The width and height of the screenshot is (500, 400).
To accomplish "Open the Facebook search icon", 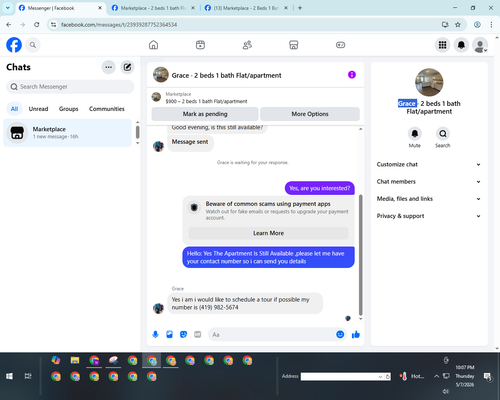I will [x=33, y=45].
